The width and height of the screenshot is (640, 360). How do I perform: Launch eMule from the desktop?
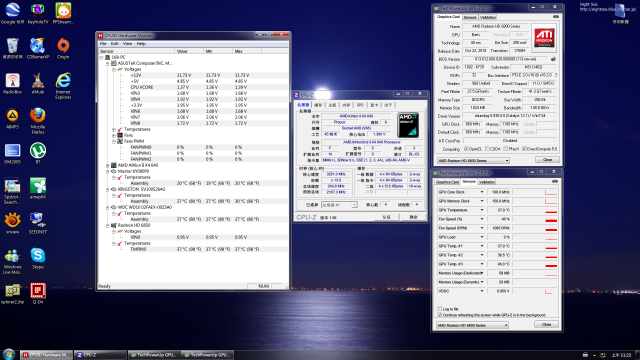tap(38, 83)
